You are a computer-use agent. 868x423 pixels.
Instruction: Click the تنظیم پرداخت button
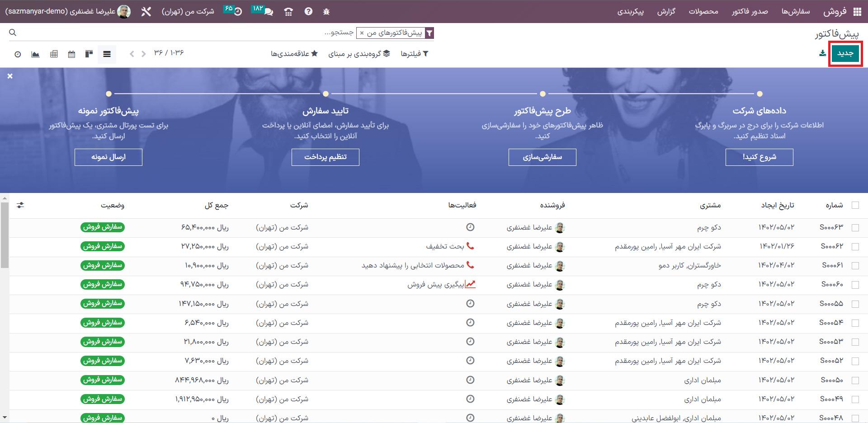(325, 157)
